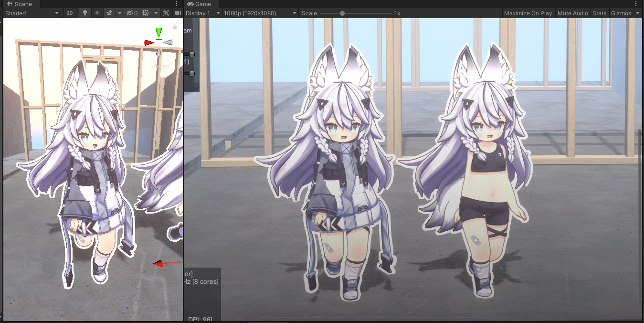644x323 pixels.
Task: Toggle Stats overlay button
Action: click(x=599, y=13)
